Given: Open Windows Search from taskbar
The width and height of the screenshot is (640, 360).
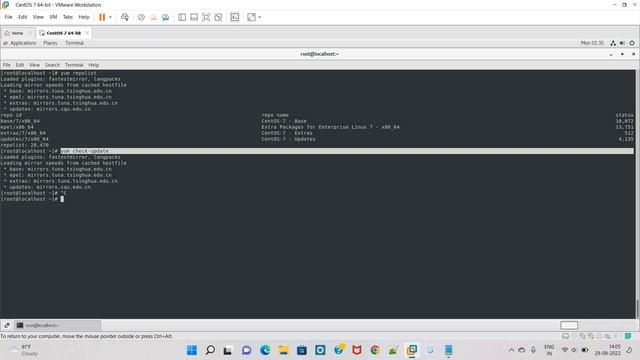Looking at the screenshot, I should [210, 350].
